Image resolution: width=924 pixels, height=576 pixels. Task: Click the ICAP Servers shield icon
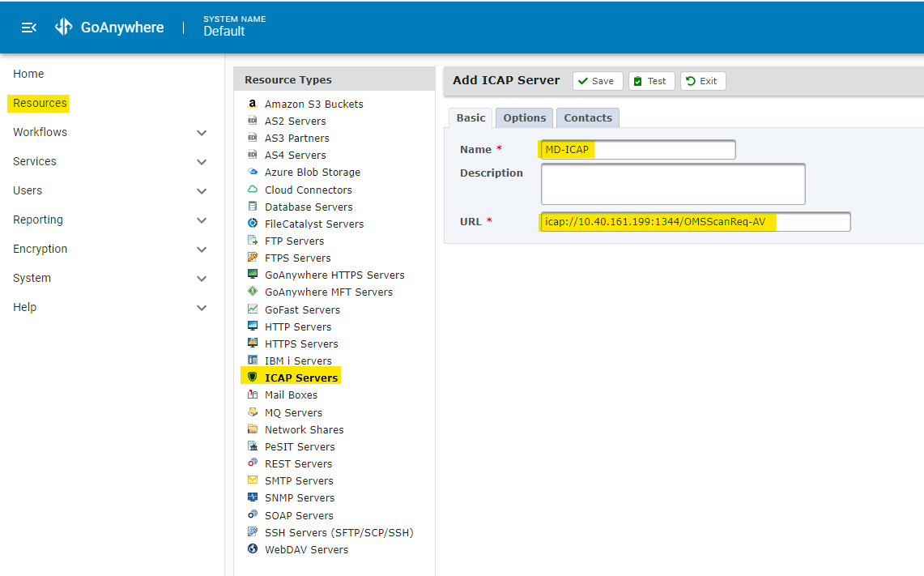click(253, 378)
